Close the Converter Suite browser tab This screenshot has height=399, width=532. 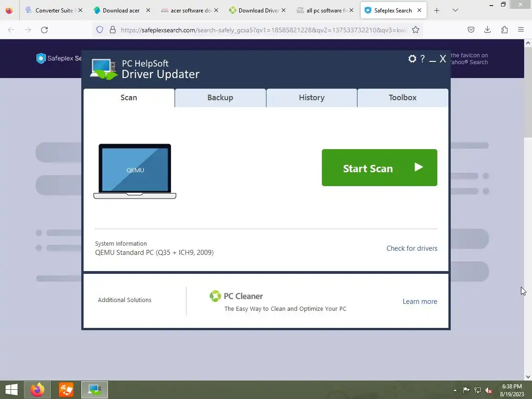(80, 11)
